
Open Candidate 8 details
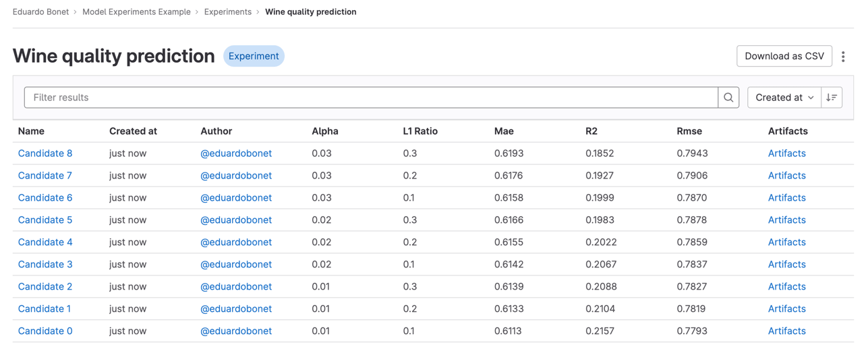(45, 154)
